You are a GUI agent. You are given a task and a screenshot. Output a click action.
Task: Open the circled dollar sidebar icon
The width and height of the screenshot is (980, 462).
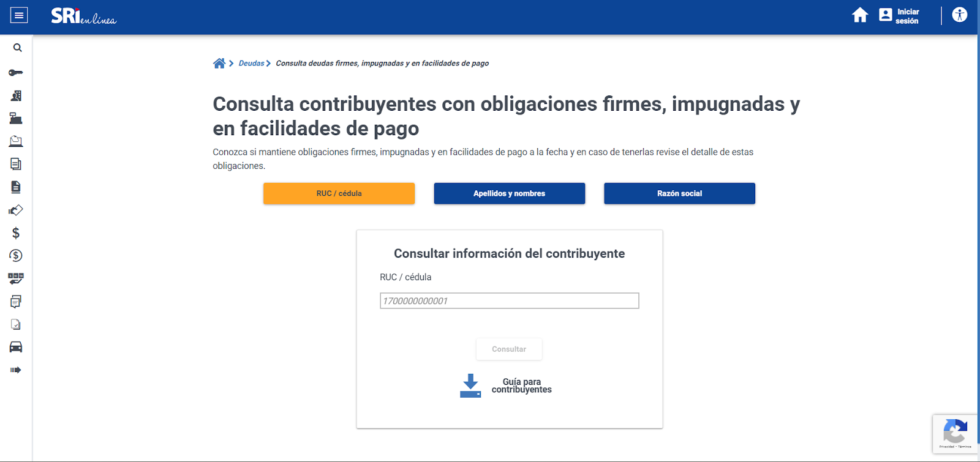click(16, 256)
